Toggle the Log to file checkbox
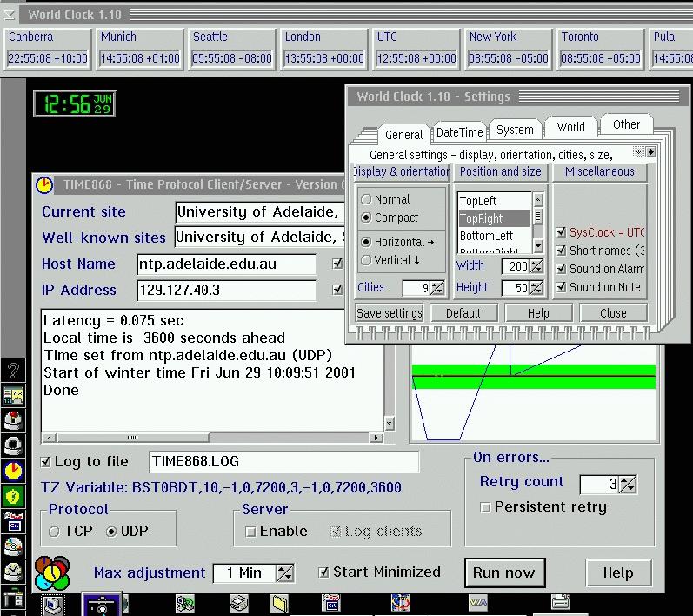 click(x=45, y=462)
